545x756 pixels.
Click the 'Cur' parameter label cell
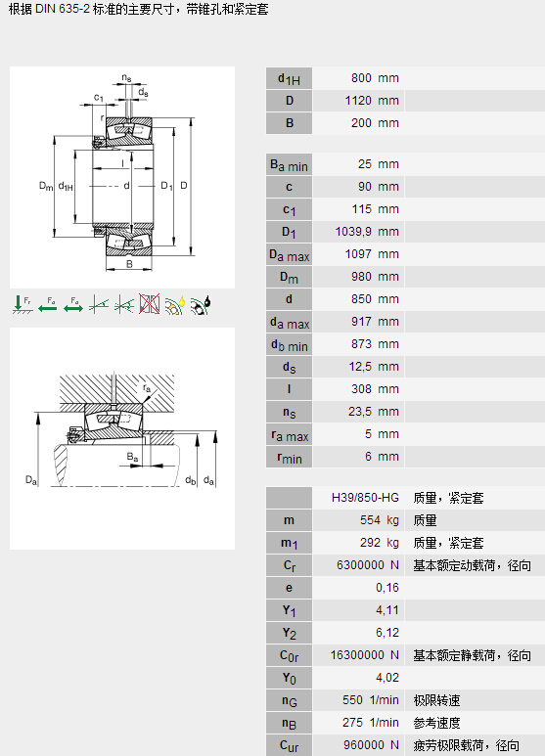pyautogui.click(x=289, y=745)
